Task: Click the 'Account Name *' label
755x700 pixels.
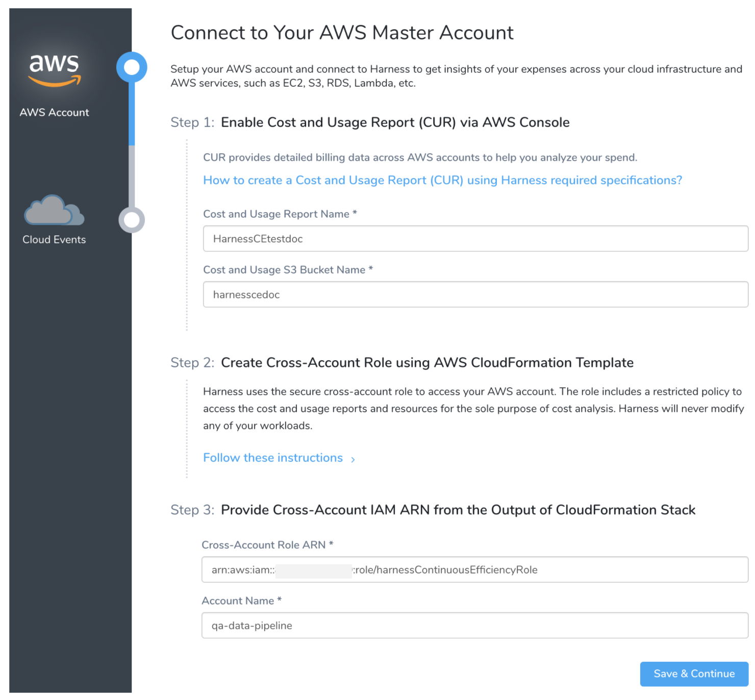Action: coord(241,601)
